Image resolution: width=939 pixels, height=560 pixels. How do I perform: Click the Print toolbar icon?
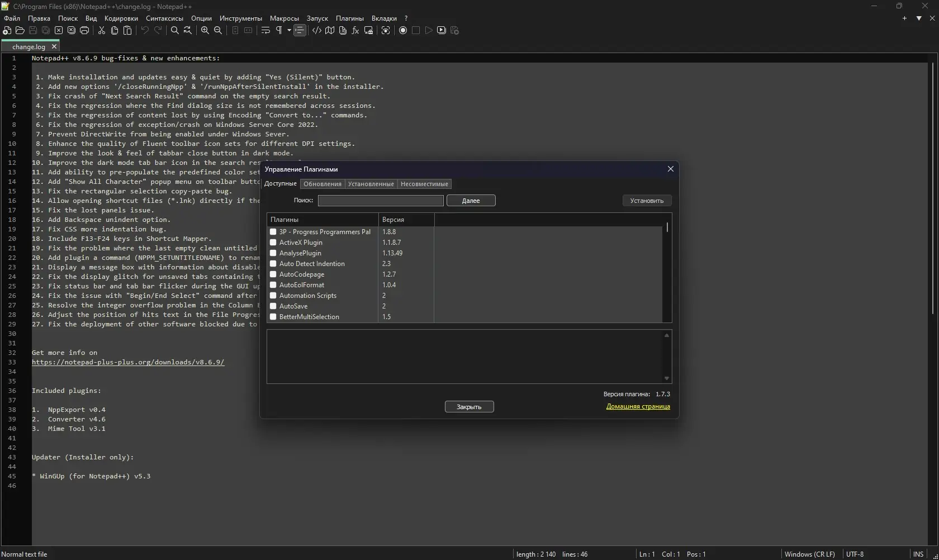coord(84,31)
